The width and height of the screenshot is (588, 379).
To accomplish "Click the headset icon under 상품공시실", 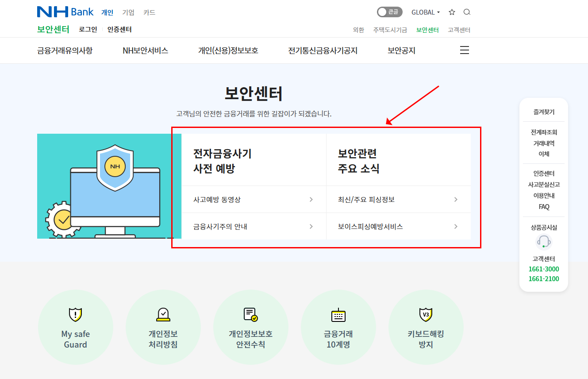I will [x=543, y=241].
